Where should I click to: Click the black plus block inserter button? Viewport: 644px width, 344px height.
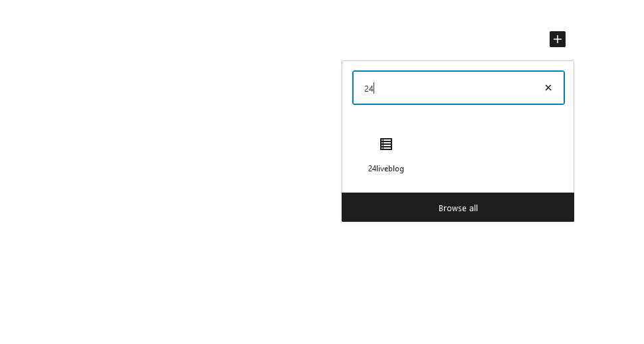point(558,39)
